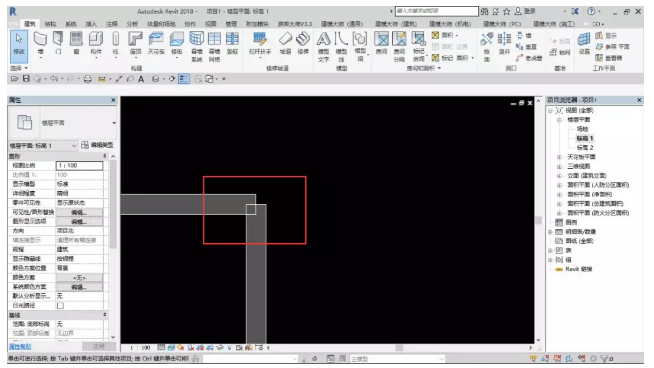
Task: Pick the Model Line (模型线) tool
Action: pos(341,46)
